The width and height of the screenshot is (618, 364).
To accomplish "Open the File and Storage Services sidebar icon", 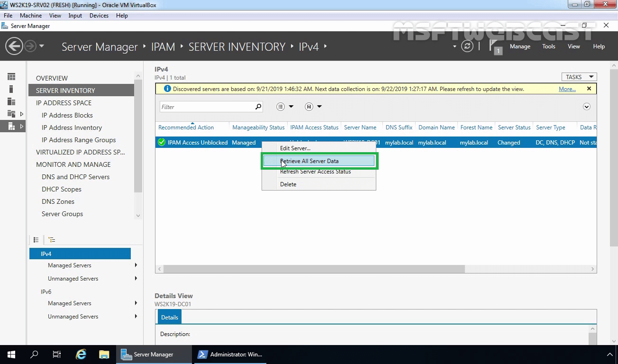I will (11, 114).
